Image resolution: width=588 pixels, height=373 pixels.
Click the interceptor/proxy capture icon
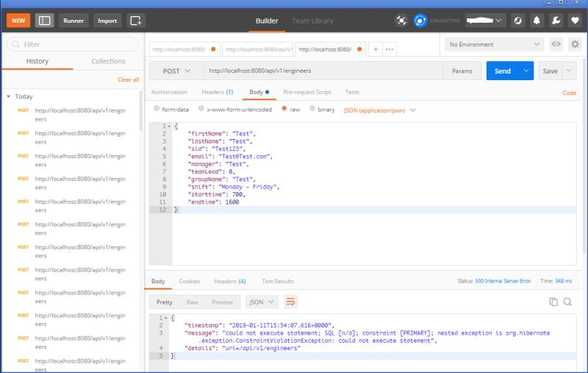[x=401, y=21]
